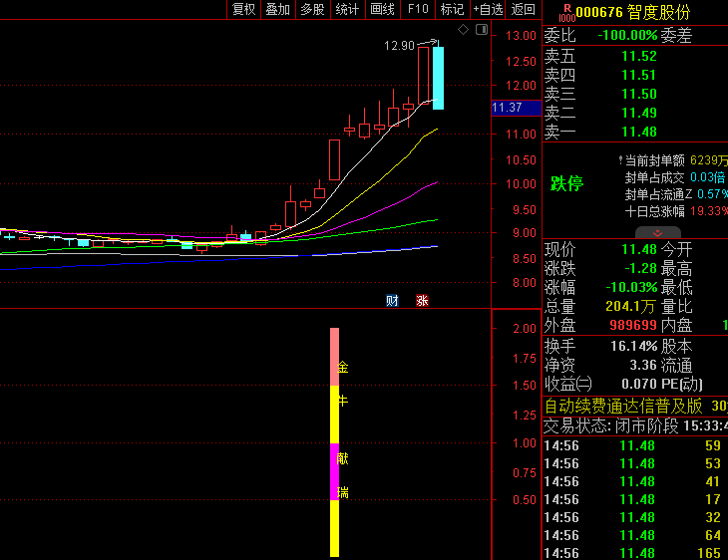Open the 多股 multi-stock view
This screenshot has width=728, height=560.
[x=312, y=9]
